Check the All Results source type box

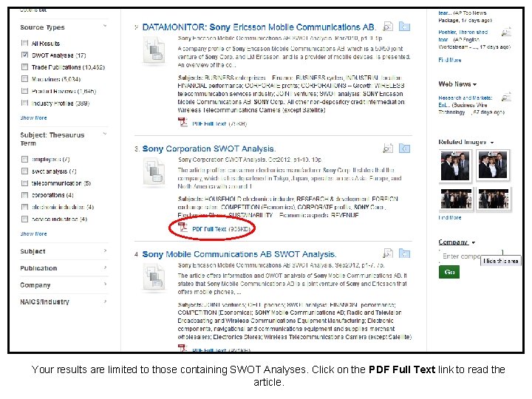tap(24, 43)
